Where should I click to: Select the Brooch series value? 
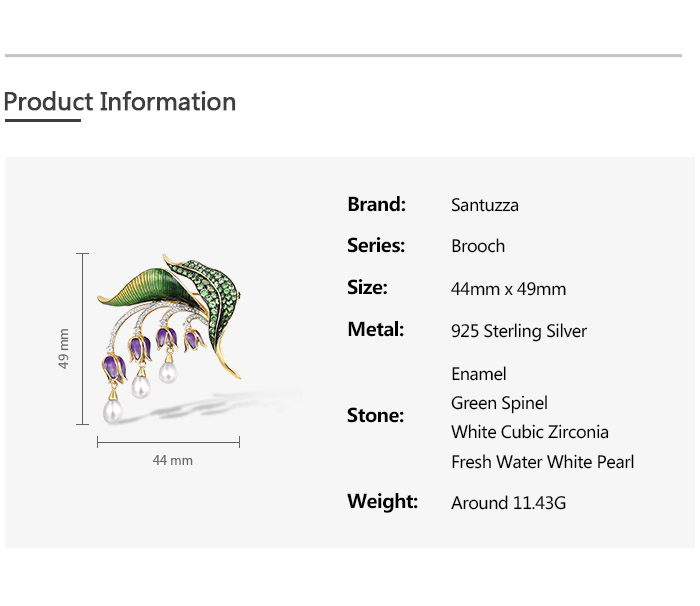pos(477,246)
